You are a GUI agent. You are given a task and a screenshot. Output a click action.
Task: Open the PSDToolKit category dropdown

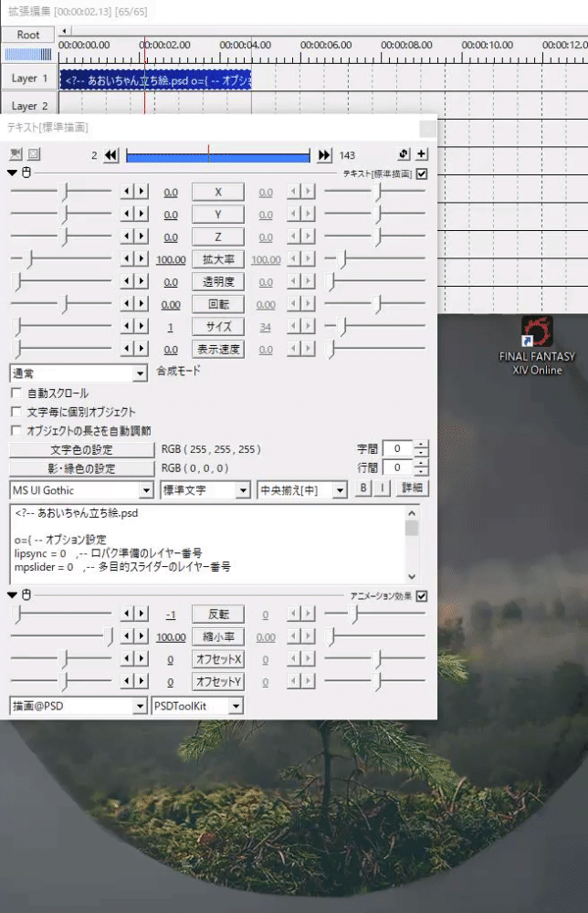pyautogui.click(x=197, y=706)
